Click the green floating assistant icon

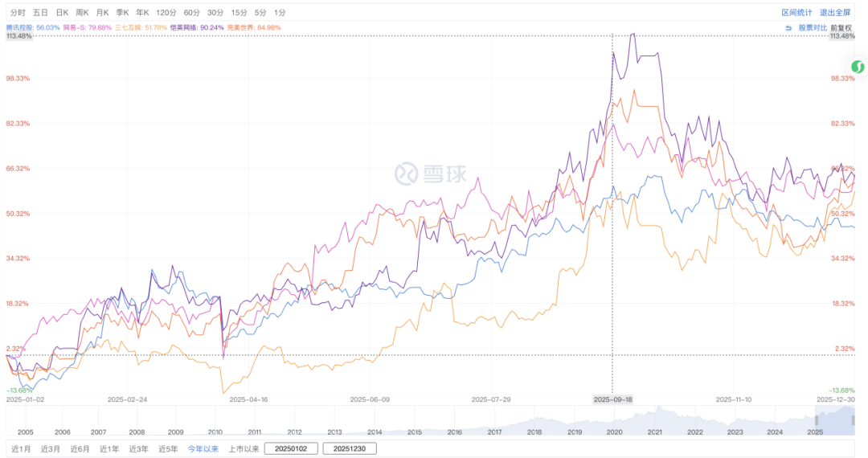click(x=858, y=67)
